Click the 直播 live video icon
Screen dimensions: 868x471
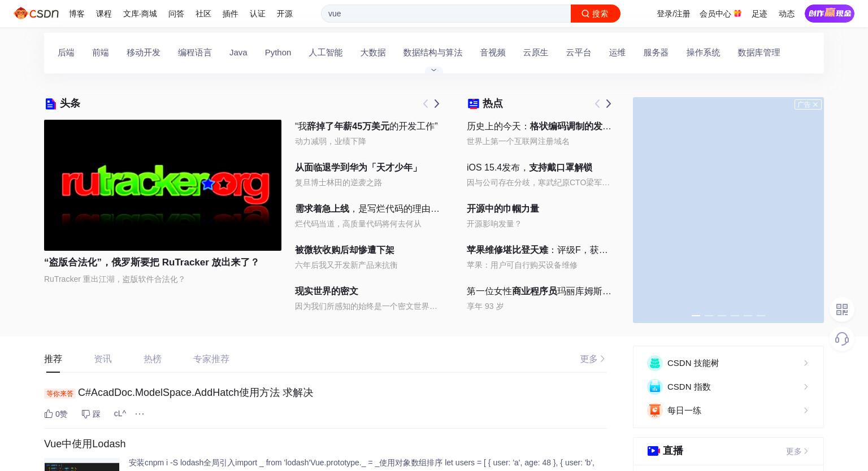[653, 451]
